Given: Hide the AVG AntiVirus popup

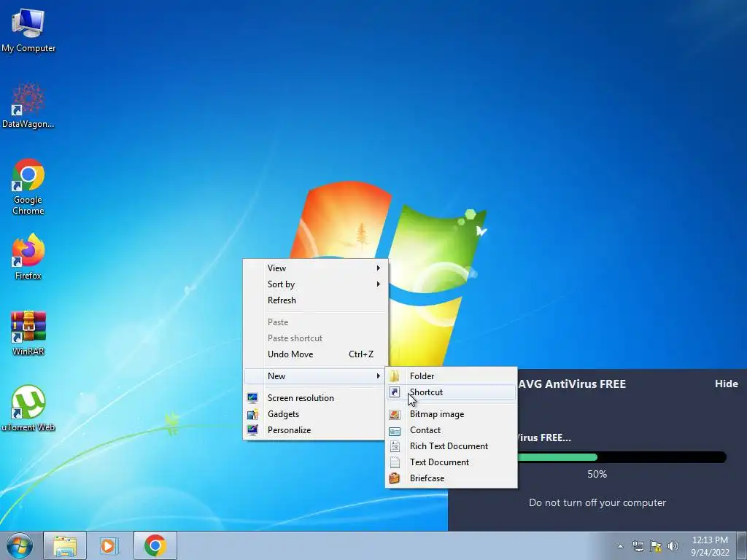Looking at the screenshot, I should 726,384.
